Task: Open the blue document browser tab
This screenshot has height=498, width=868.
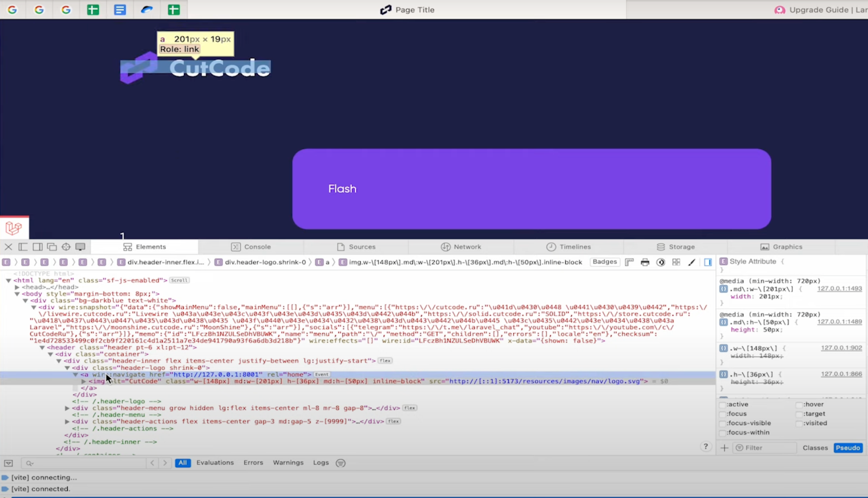Action: pos(120,10)
